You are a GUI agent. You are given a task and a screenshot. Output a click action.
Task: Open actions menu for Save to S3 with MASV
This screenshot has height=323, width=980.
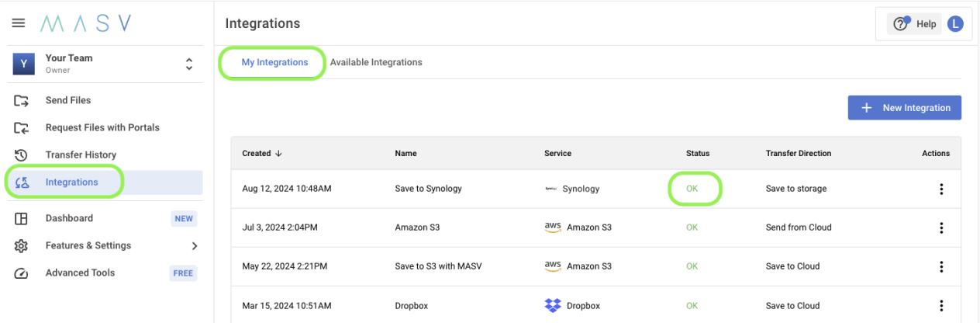click(941, 266)
